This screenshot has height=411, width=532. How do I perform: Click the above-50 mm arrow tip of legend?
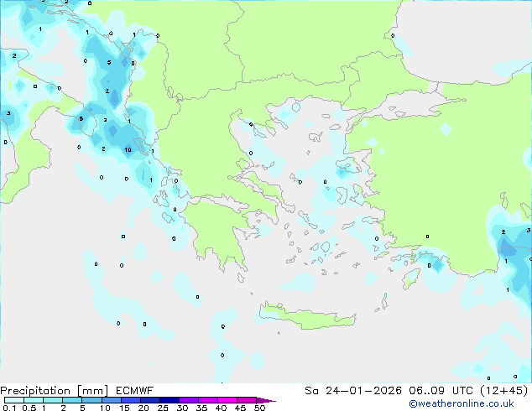click(x=266, y=400)
